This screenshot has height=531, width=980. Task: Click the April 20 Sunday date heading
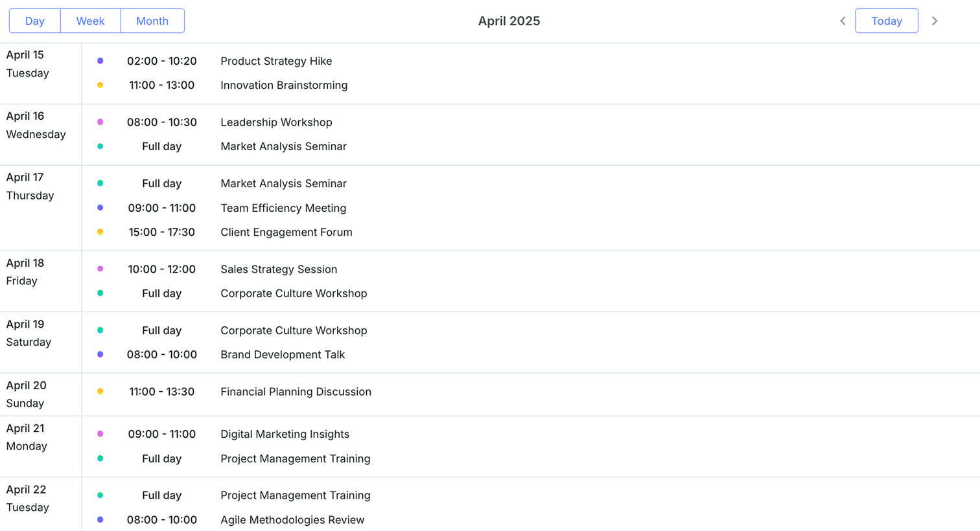(26, 394)
